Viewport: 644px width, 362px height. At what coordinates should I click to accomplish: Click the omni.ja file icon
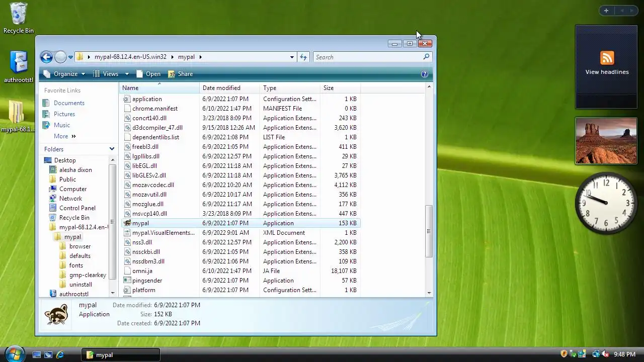tap(127, 271)
